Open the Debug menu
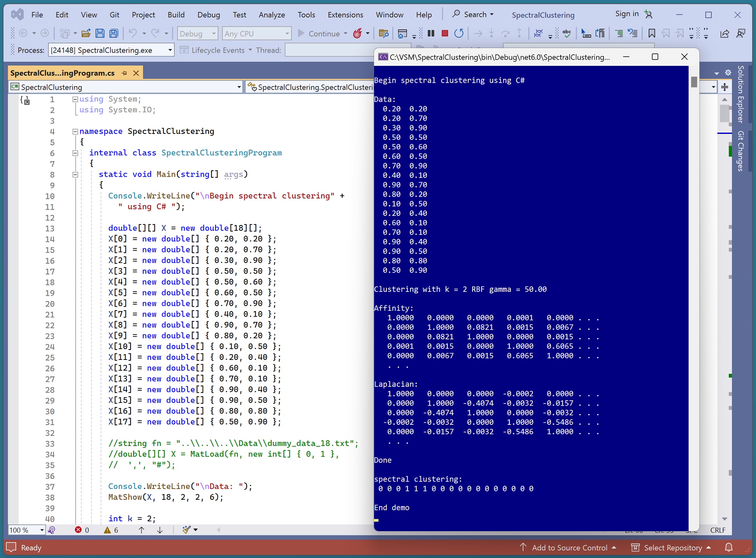Viewport: 756px width, 558px height. tap(209, 15)
